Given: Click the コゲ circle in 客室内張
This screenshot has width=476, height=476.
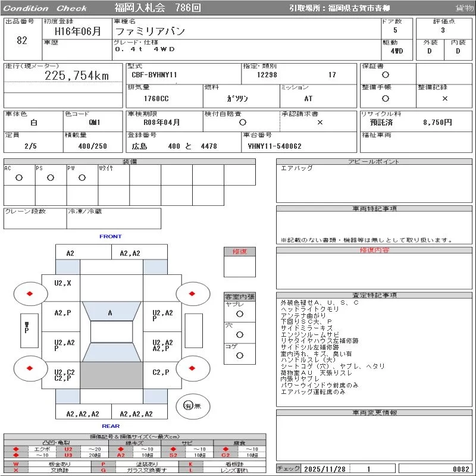Looking at the screenshot, I should 239,355.
